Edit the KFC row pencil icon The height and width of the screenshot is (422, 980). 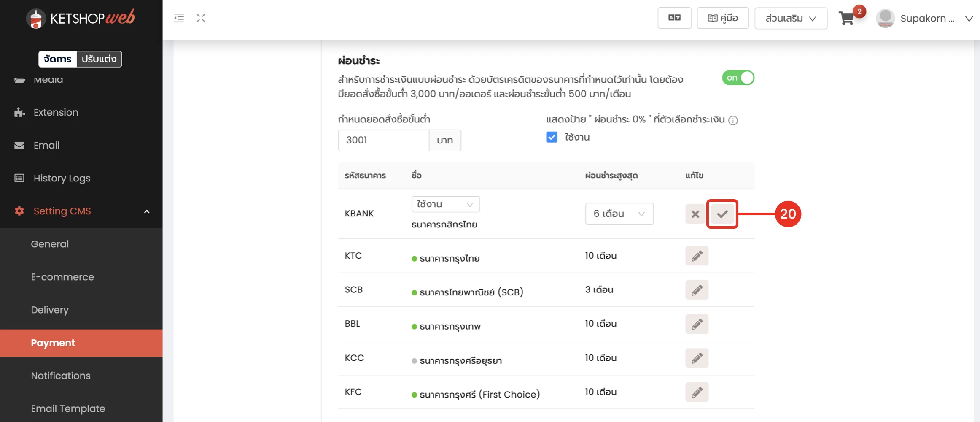tap(697, 392)
